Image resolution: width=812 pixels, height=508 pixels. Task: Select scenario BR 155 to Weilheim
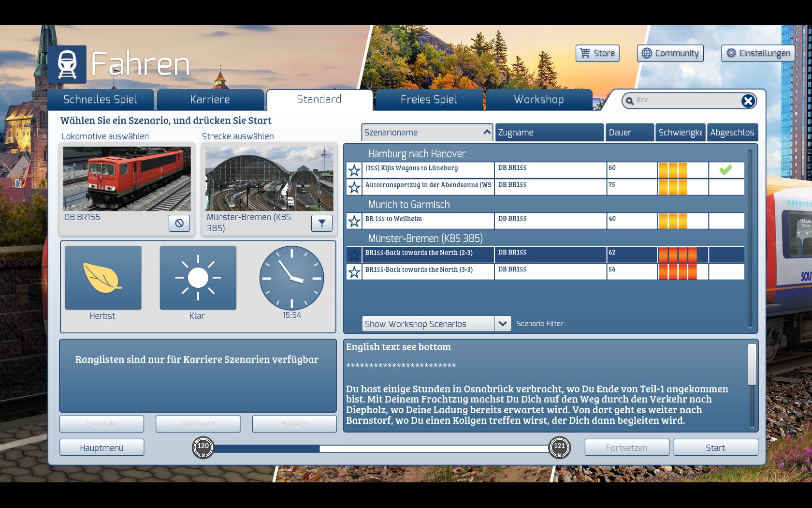(x=545, y=221)
